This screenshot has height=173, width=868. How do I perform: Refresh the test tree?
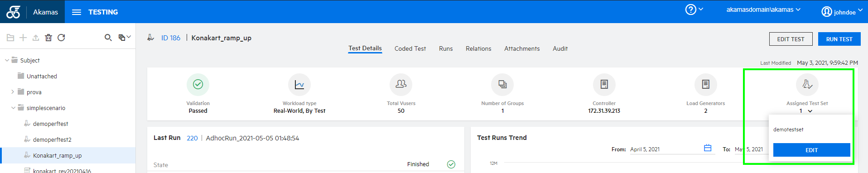(x=61, y=38)
